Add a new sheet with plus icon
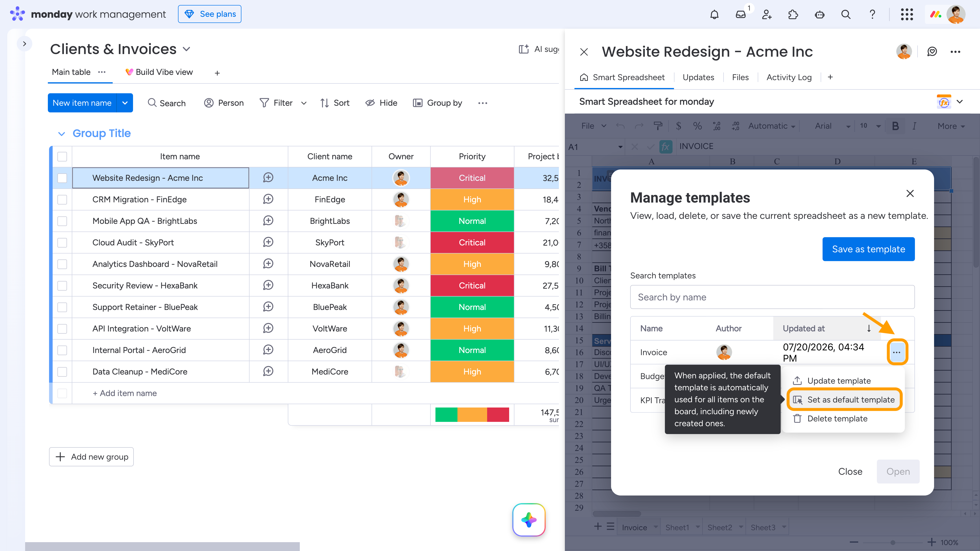 click(x=598, y=527)
